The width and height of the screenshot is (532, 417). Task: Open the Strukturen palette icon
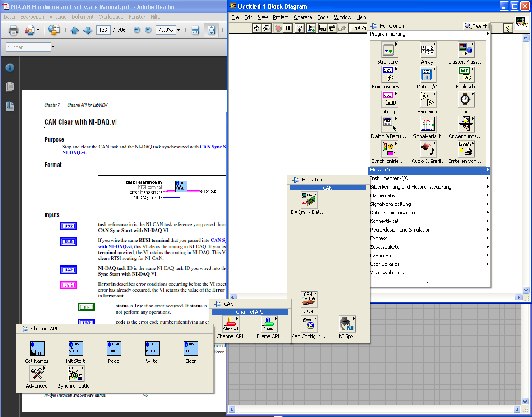pyautogui.click(x=389, y=50)
